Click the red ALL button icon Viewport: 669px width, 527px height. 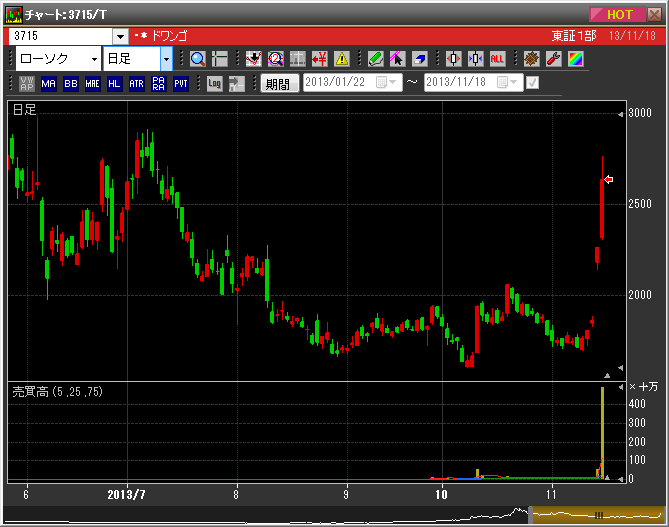click(x=497, y=59)
